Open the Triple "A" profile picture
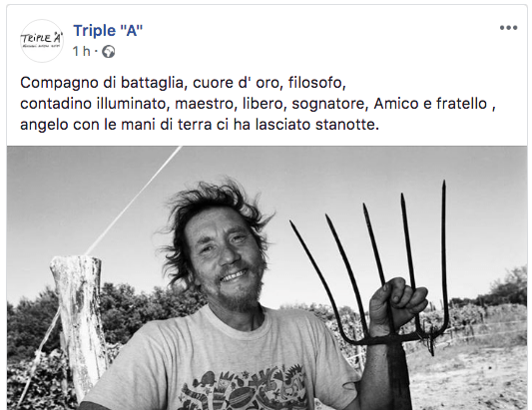Screen dimensions: 532x410 (x=42, y=41)
